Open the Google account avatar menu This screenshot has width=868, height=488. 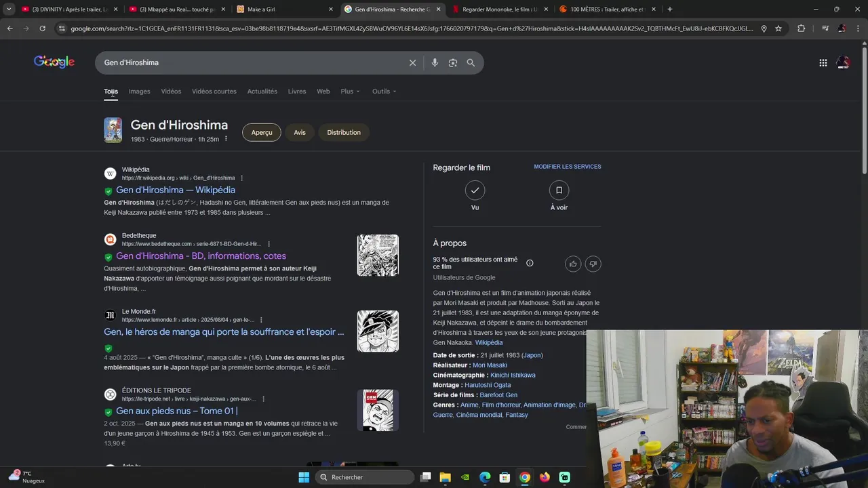pos(843,62)
